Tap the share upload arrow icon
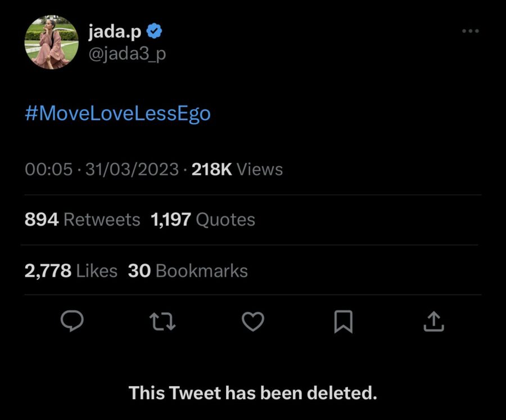 click(433, 321)
